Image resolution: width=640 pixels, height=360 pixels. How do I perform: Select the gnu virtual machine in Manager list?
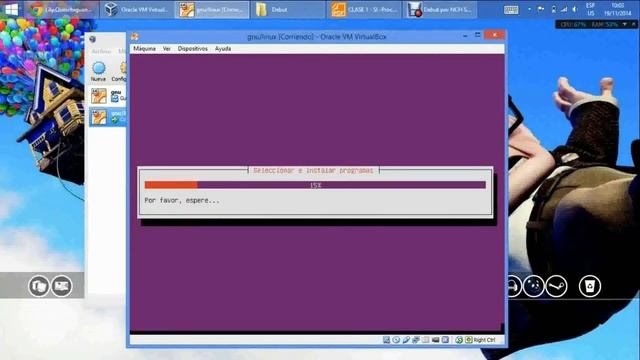(x=107, y=96)
